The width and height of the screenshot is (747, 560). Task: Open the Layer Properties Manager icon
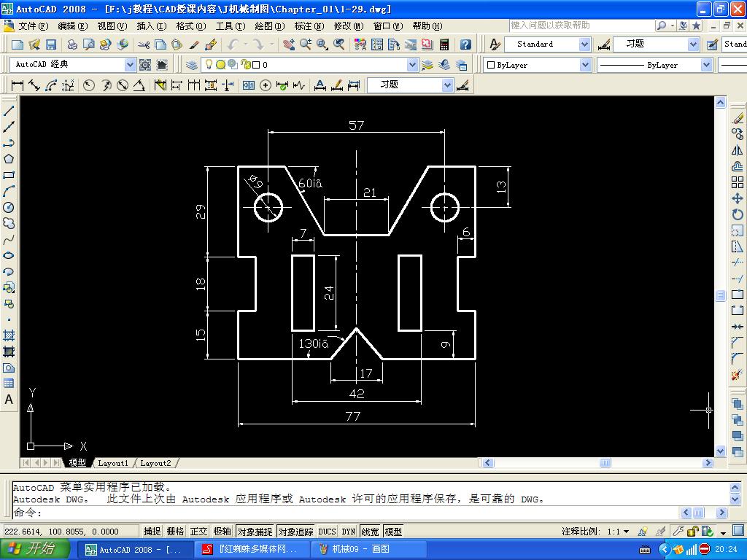192,65
